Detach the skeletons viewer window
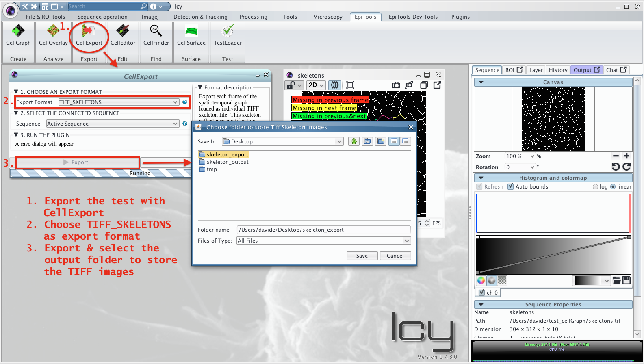This screenshot has width=644, height=364. pyautogui.click(x=437, y=85)
